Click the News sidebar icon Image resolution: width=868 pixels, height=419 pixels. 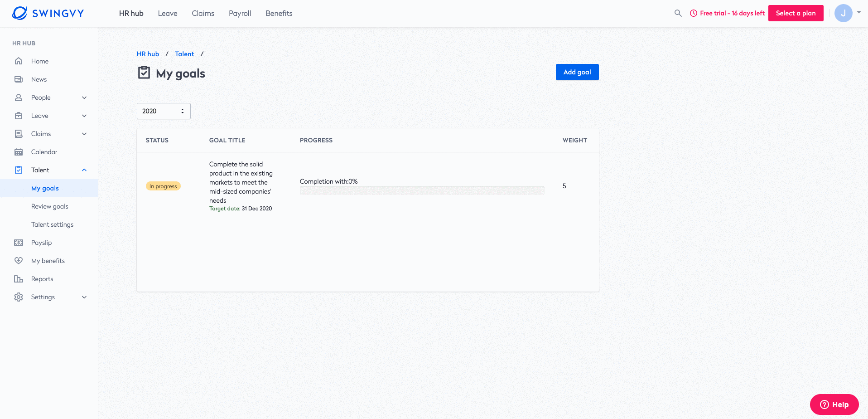pos(19,79)
